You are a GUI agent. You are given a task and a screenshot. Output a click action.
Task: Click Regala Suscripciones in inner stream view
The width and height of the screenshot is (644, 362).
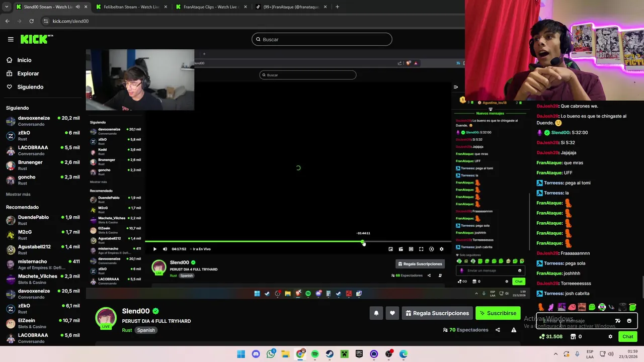420,264
